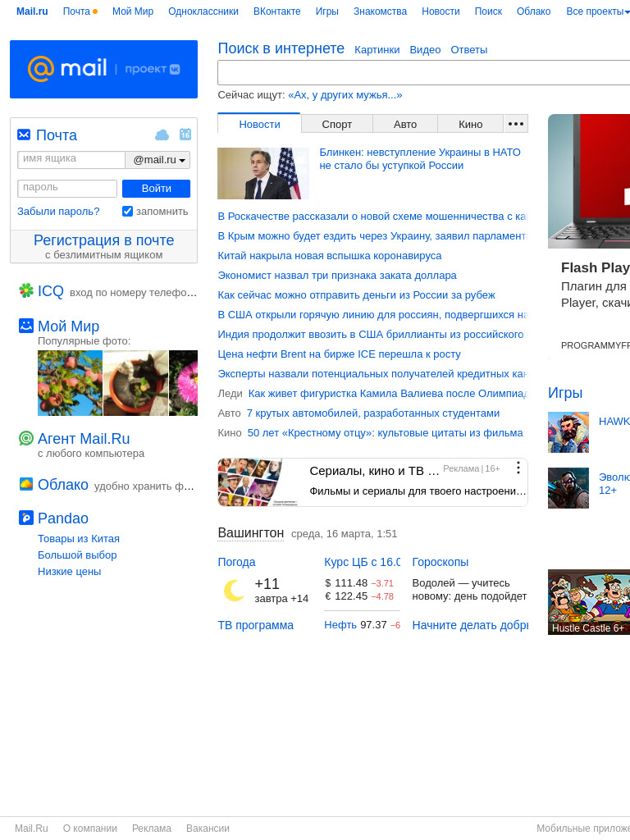Click the envelope icon beside Почта
The width and height of the screenshot is (630, 840).
point(24,135)
